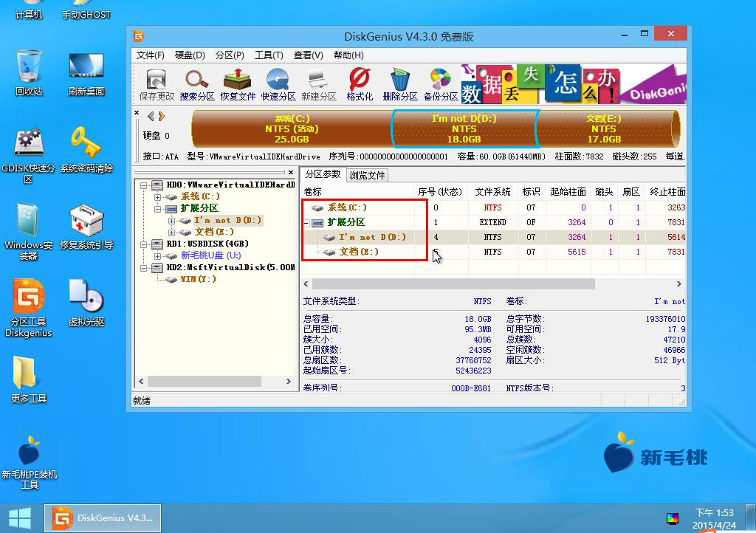Open the Windows Start button
The image size is (756, 533).
pos(20,518)
